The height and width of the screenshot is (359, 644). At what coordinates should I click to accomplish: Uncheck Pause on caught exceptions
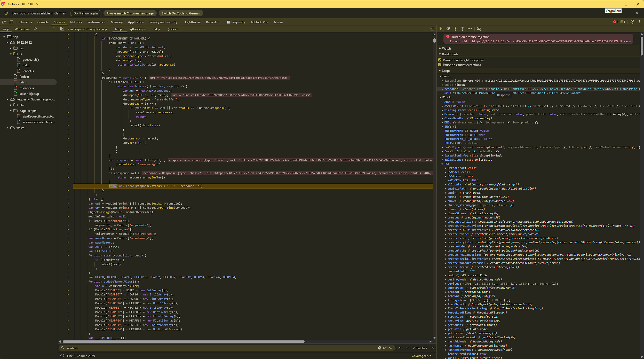tap(440, 65)
